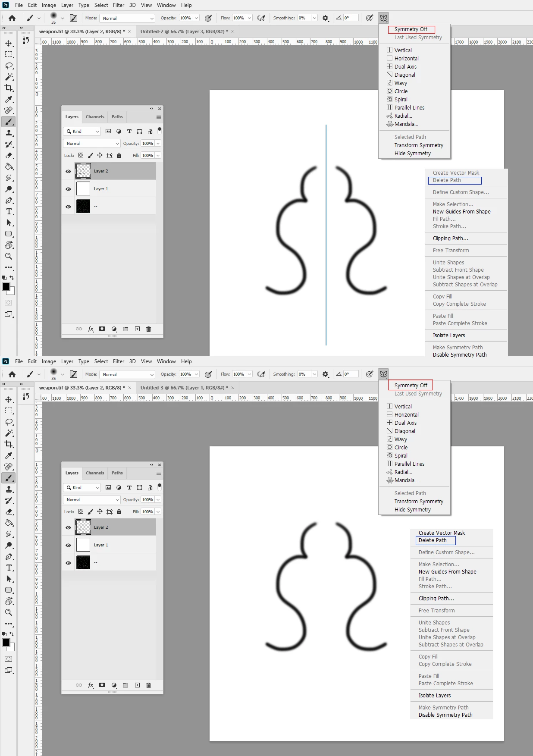The height and width of the screenshot is (756, 533).
Task: Hide Layer 2 via eye icon in Untitled-2 window
Action: point(68,171)
